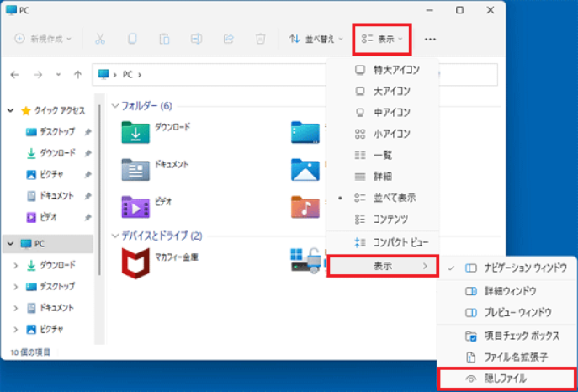
Task: Select the 詳細 details view option
Action: (x=383, y=177)
